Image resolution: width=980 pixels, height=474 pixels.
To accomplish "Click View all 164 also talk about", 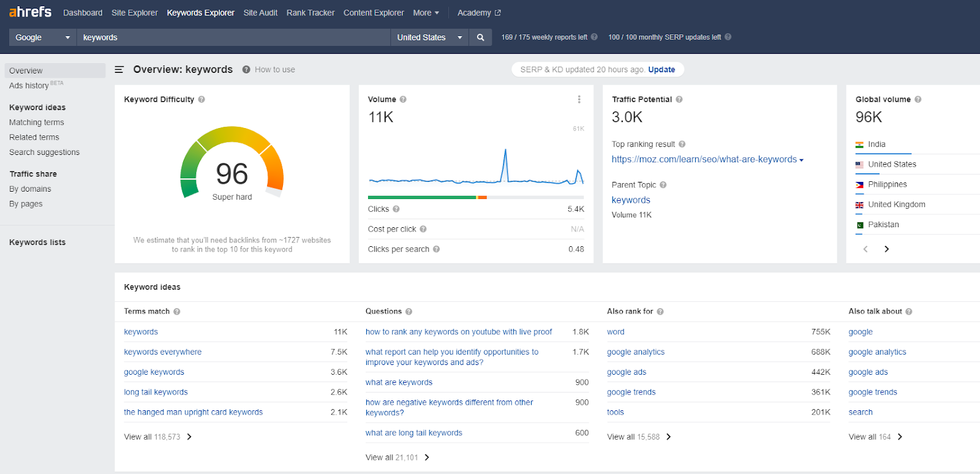I will pyautogui.click(x=876, y=437).
